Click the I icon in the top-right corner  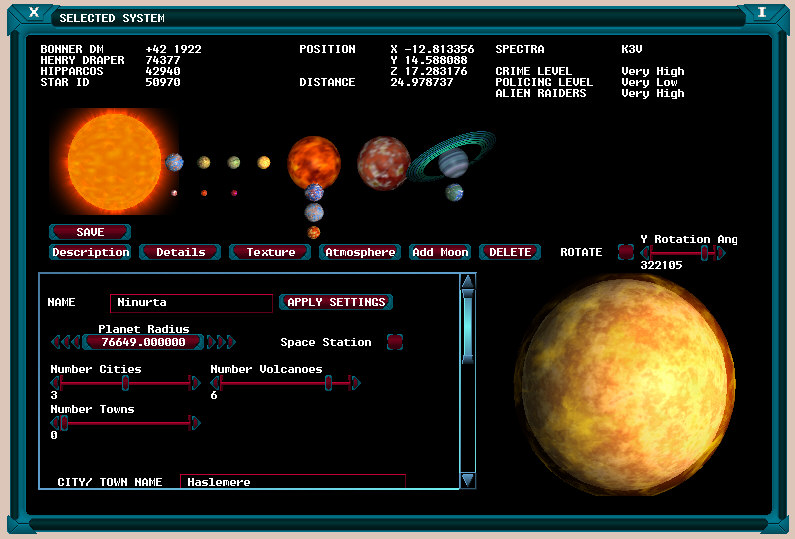(x=761, y=13)
